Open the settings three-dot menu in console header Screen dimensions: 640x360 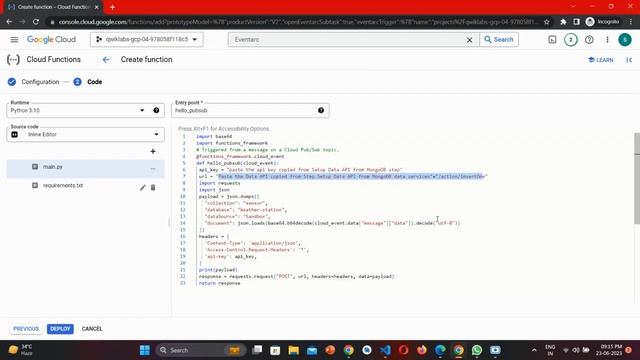(x=607, y=40)
